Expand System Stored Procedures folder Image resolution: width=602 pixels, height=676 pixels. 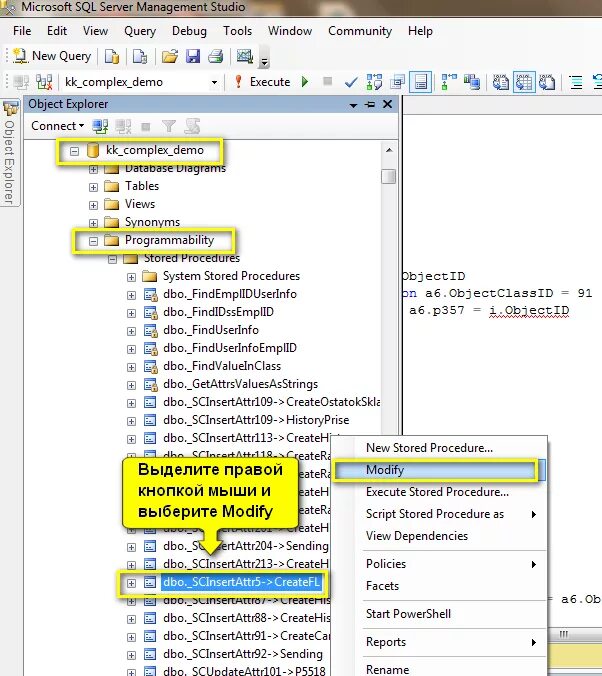tap(131, 277)
